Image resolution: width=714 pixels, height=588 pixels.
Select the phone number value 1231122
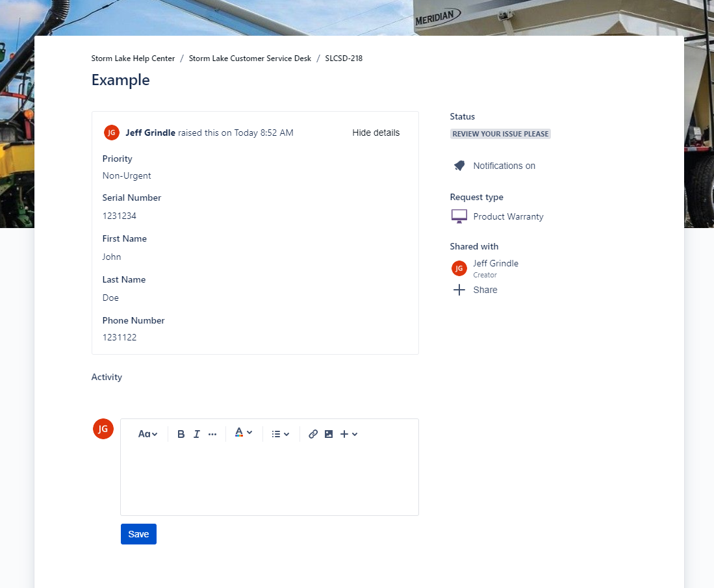coord(120,337)
